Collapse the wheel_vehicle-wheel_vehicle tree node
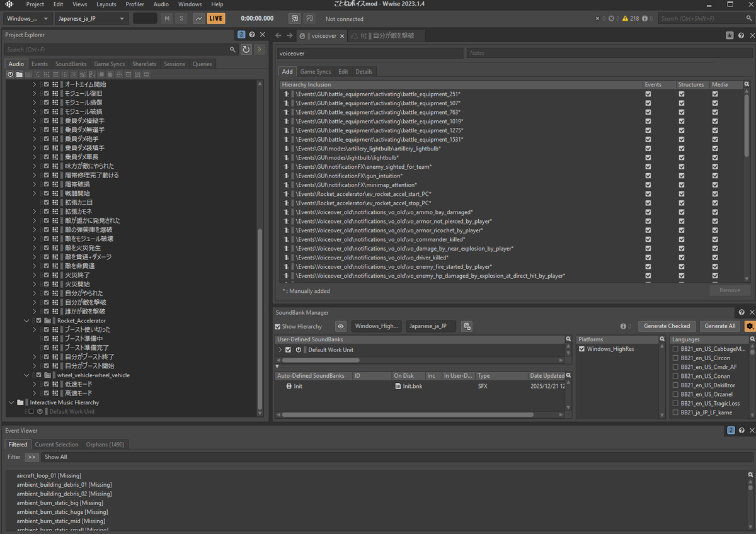The width and height of the screenshot is (756, 534). pos(27,375)
